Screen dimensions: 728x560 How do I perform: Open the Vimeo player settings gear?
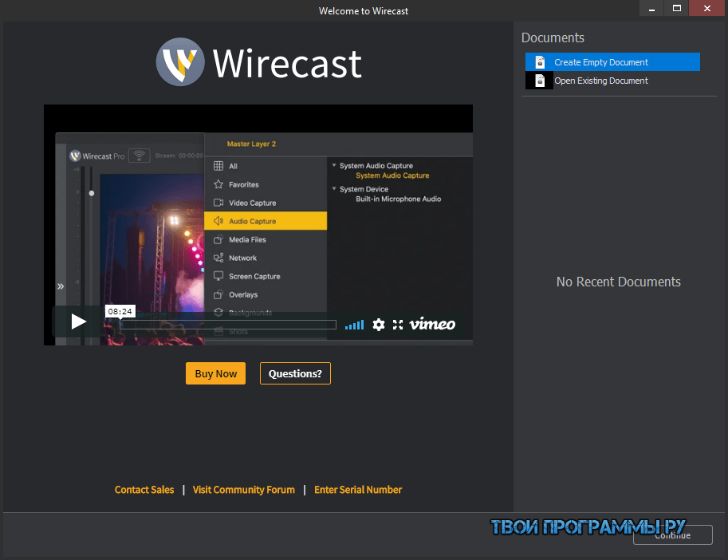point(379,325)
